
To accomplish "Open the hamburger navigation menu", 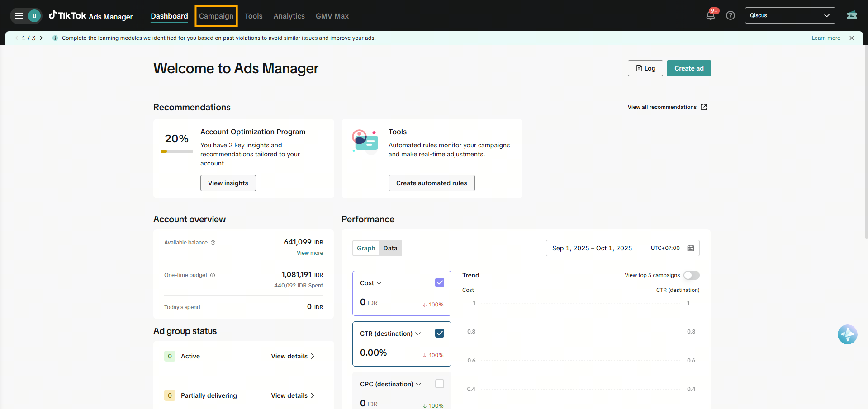I will click(x=19, y=16).
